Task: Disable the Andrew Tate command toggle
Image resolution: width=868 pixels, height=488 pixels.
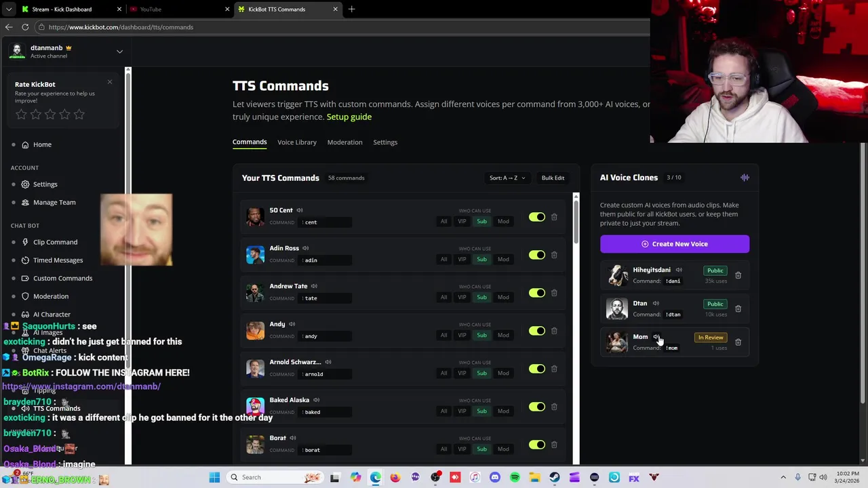Action: (x=537, y=293)
